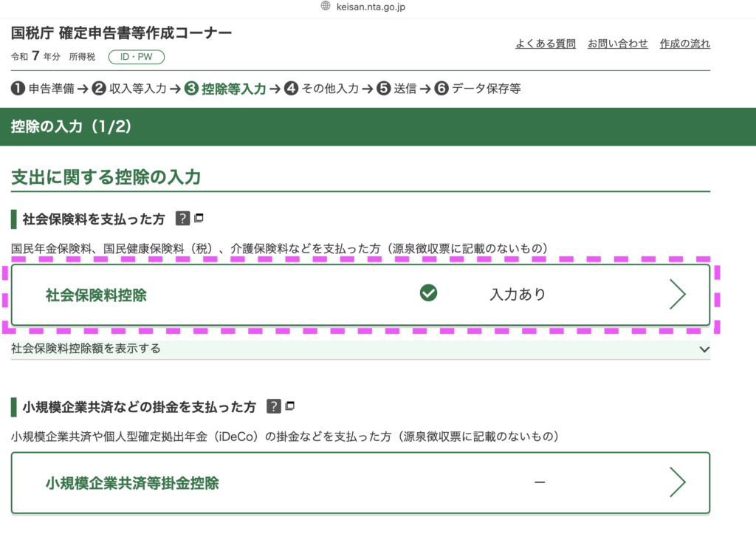Open the よくある質問 link
This screenshot has height=537, width=756.
click(546, 44)
